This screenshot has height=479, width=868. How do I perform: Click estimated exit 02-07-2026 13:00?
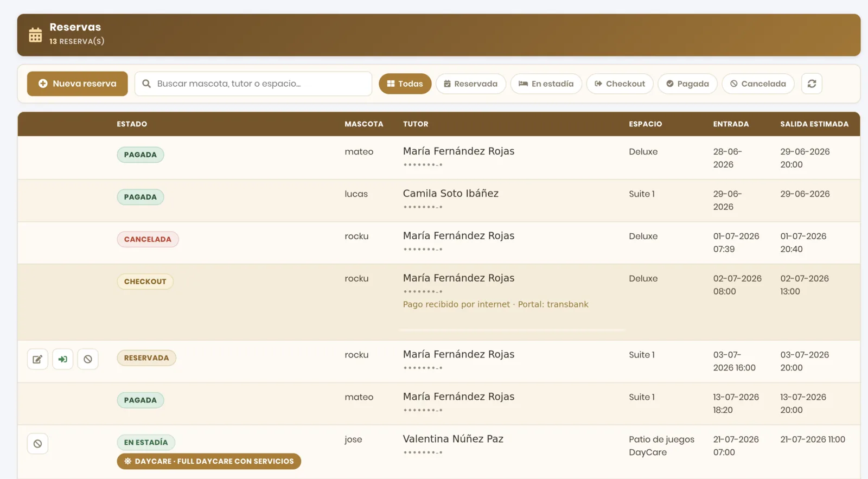pyautogui.click(x=805, y=285)
